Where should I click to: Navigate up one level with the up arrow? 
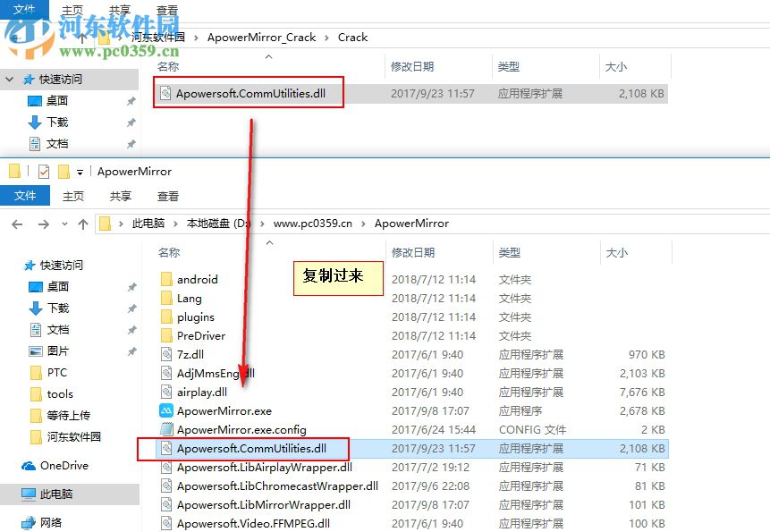point(83,224)
